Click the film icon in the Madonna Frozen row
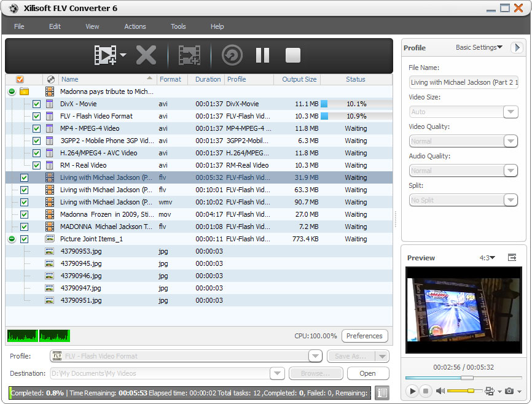 click(x=50, y=214)
